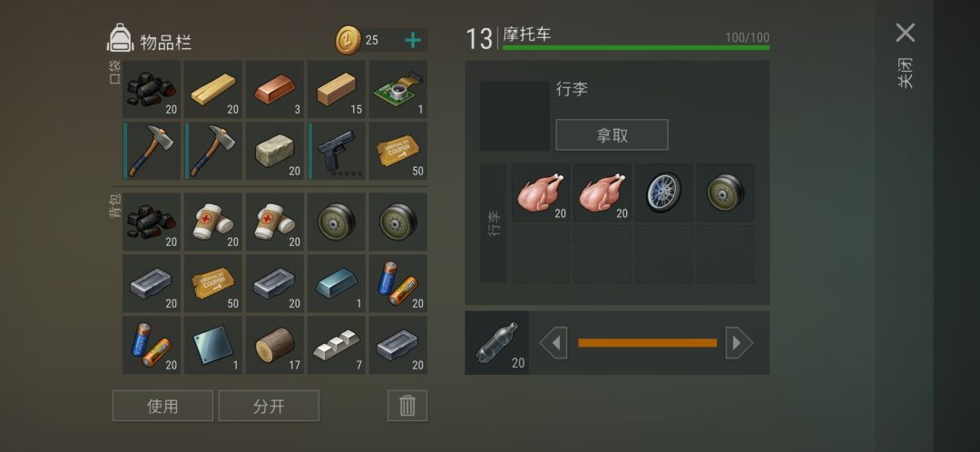Close the inventory with the X

(905, 33)
